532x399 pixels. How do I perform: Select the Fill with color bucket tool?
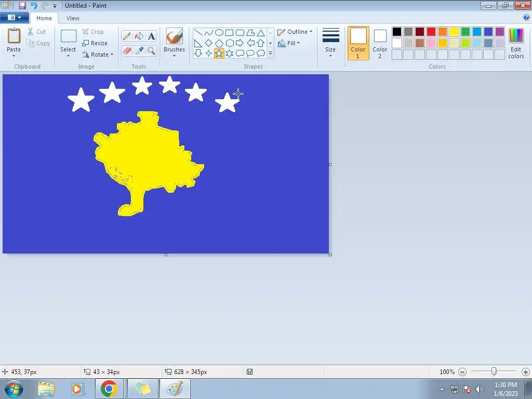coord(139,36)
